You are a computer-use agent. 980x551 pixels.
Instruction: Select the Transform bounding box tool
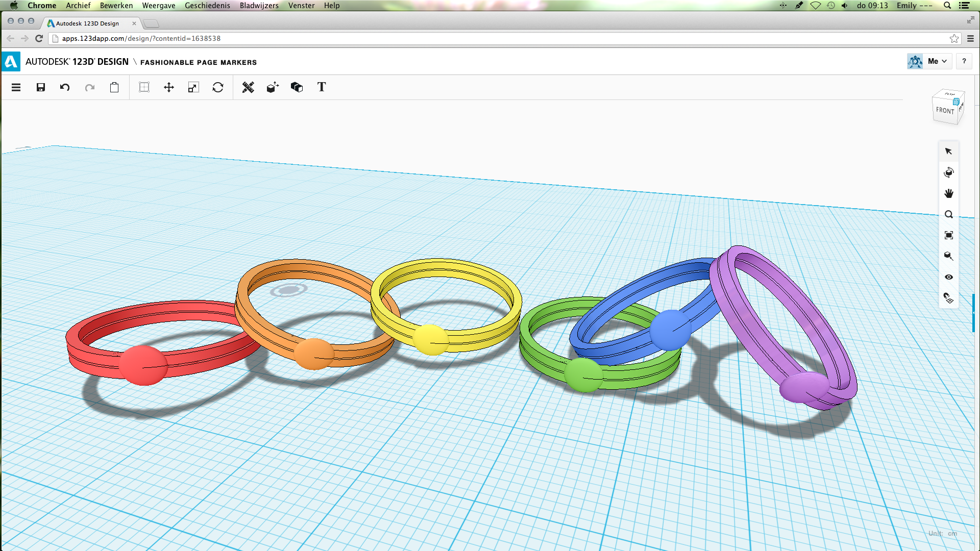click(x=144, y=87)
